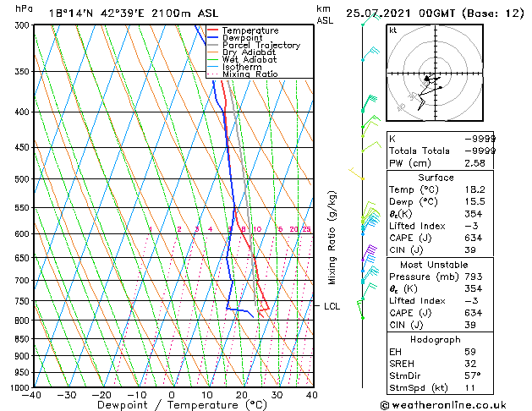Click the yellow wind barb at 500 hPa
The width and height of the screenshot is (532, 411).
pyautogui.click(x=356, y=173)
